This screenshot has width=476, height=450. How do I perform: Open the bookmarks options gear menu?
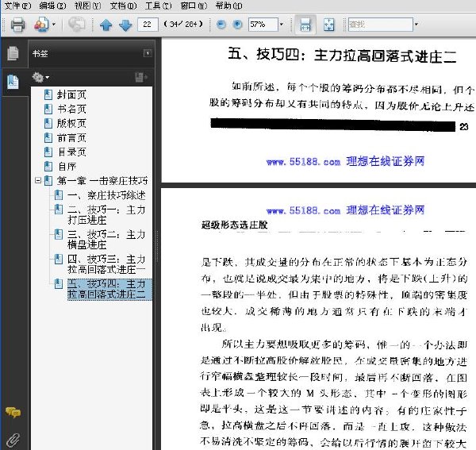point(40,78)
